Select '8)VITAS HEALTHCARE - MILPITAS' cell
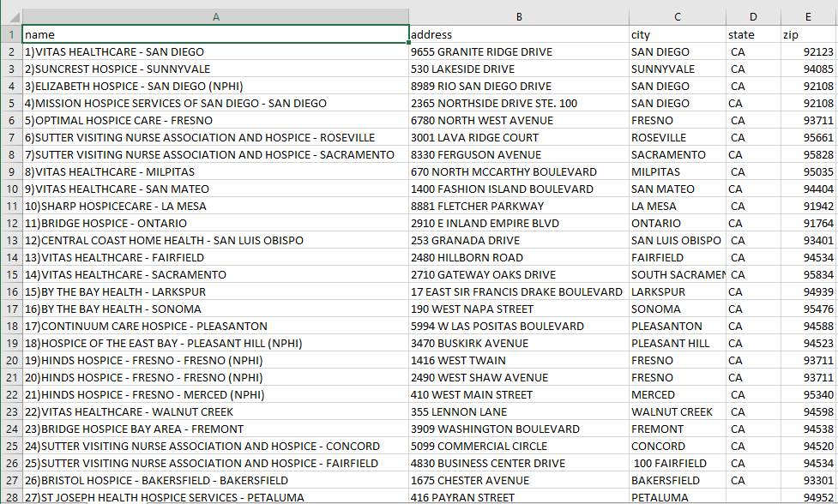This screenshot has height=504, width=838. coord(216,172)
